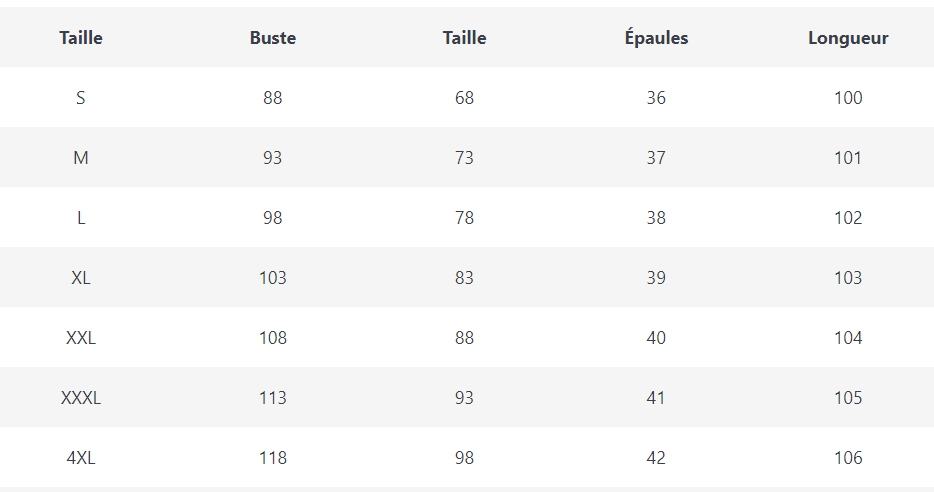
Task: Click the Épaules column header
Action: (x=656, y=38)
